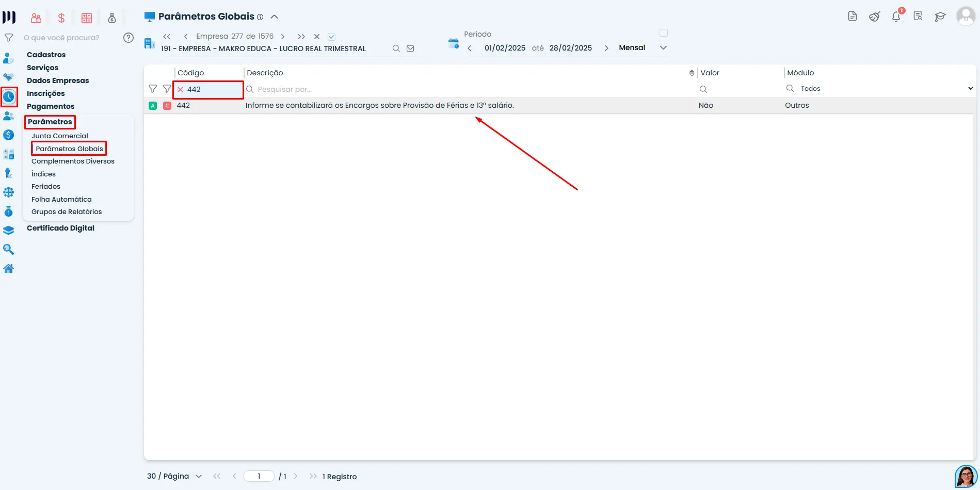
Task: Click the broom cleanup icon in header
Action: pos(874,17)
